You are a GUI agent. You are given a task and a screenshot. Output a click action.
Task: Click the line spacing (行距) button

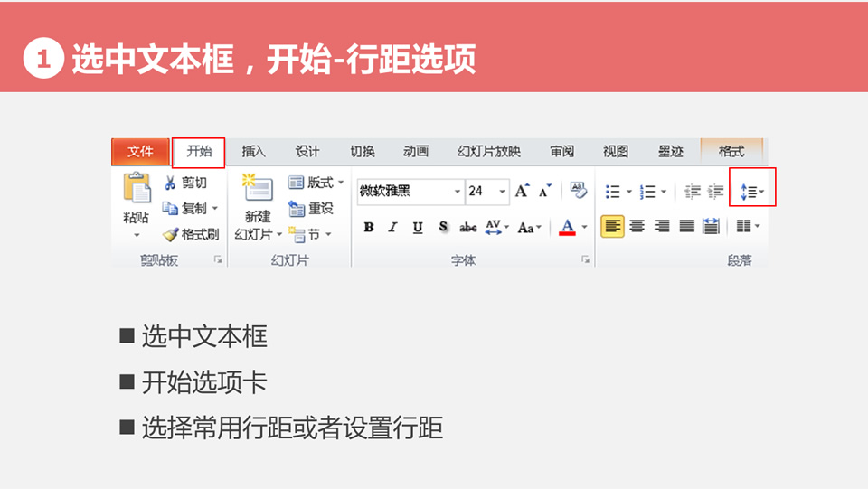[751, 192]
